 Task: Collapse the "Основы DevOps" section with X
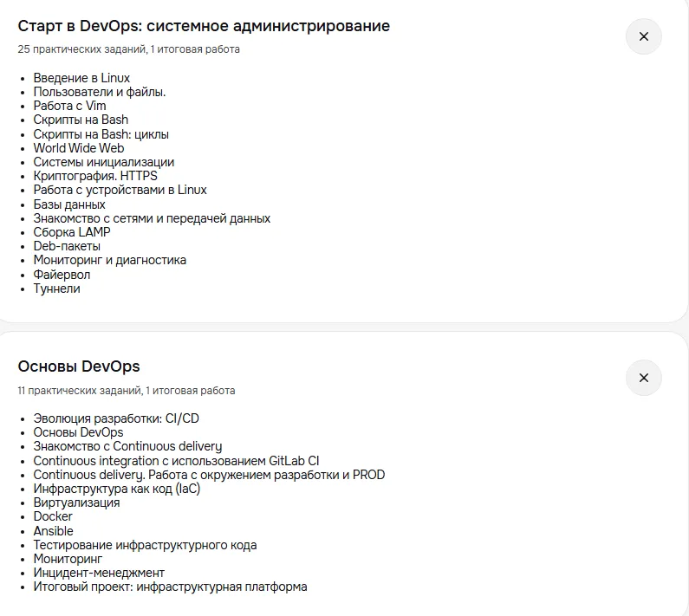(x=643, y=378)
